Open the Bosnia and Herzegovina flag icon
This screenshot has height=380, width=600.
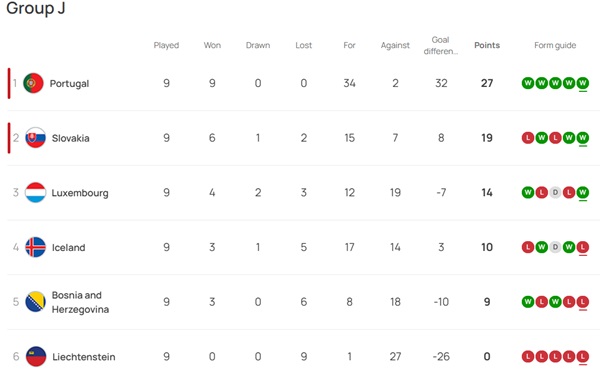[36, 302]
